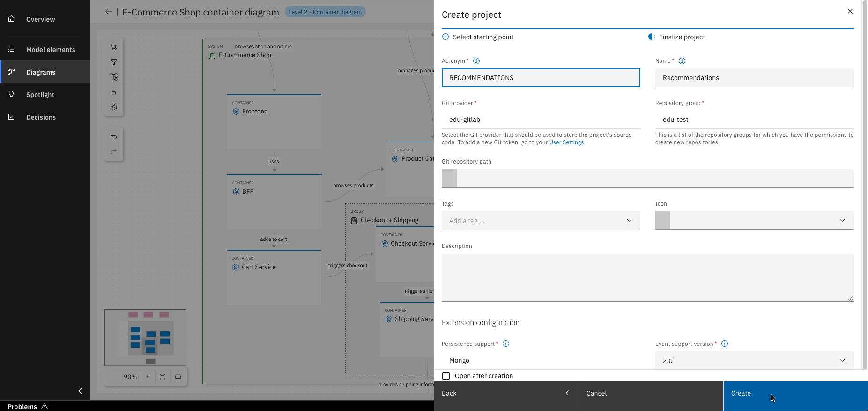Image resolution: width=868 pixels, height=411 pixels.
Task: Fit diagram to screen icon
Action: pyautogui.click(x=163, y=377)
